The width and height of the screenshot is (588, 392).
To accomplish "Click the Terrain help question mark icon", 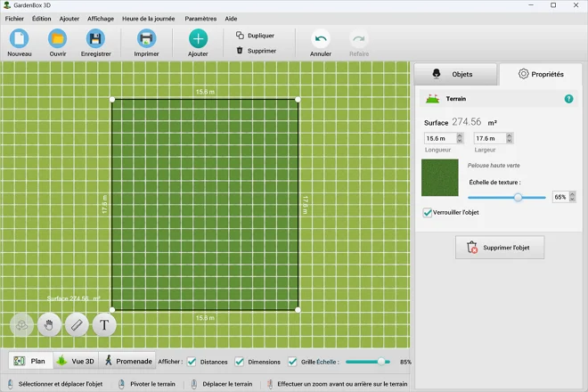I will click(x=568, y=99).
